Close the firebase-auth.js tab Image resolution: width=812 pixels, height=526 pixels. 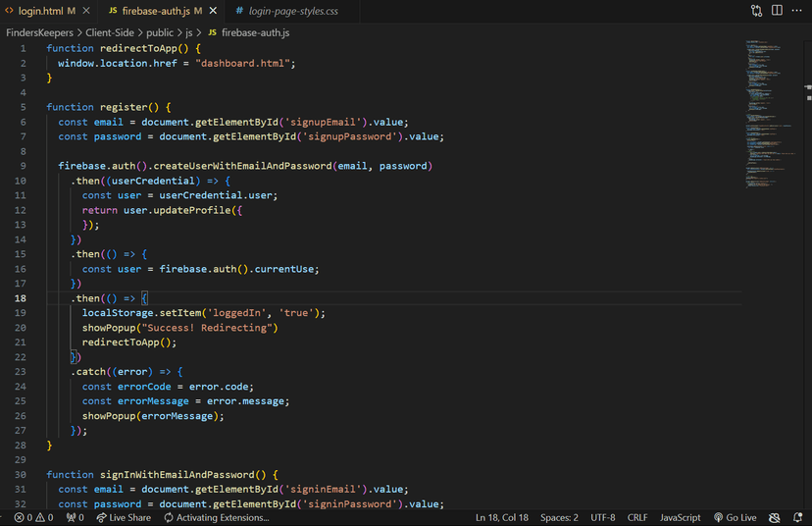(213, 11)
